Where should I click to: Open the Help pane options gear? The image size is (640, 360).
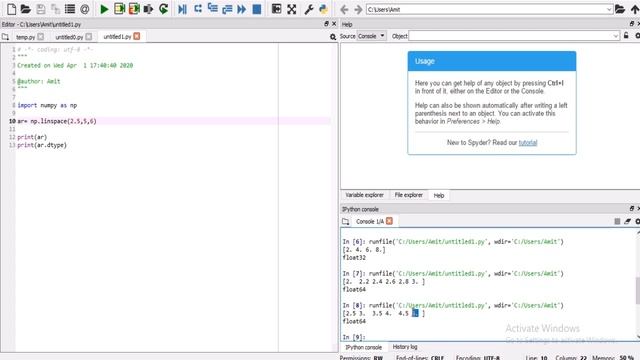pos(637,36)
